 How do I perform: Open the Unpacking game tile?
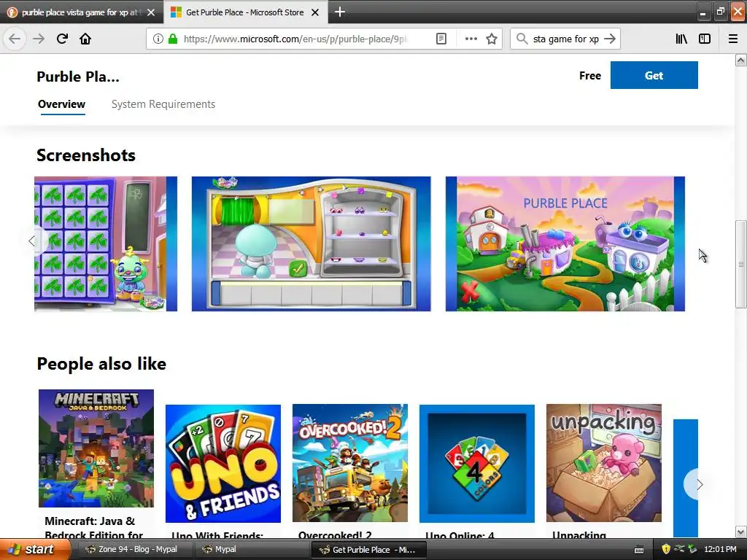(x=603, y=463)
